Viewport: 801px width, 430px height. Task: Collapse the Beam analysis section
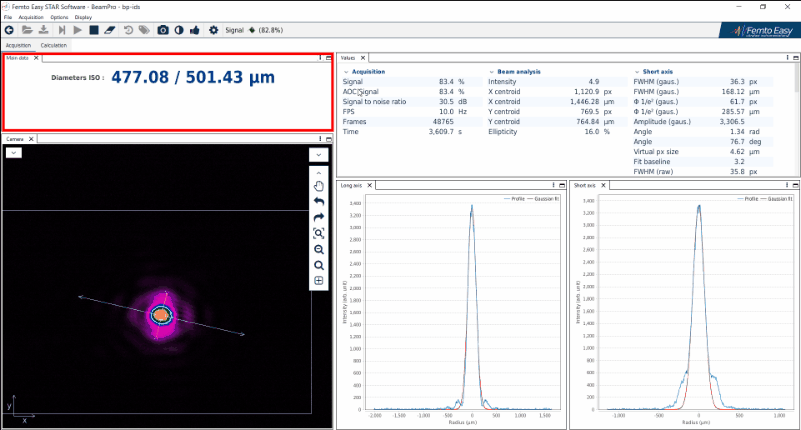491,72
